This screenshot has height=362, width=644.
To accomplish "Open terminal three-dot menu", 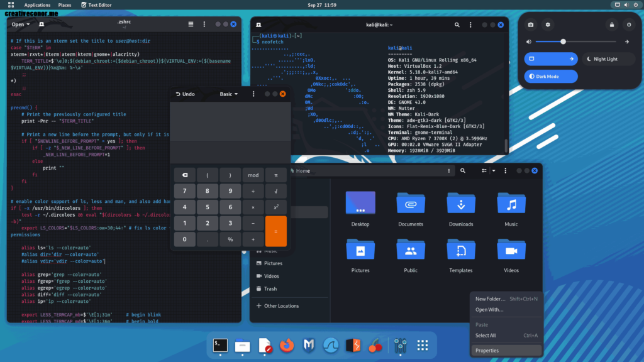I will click(470, 25).
